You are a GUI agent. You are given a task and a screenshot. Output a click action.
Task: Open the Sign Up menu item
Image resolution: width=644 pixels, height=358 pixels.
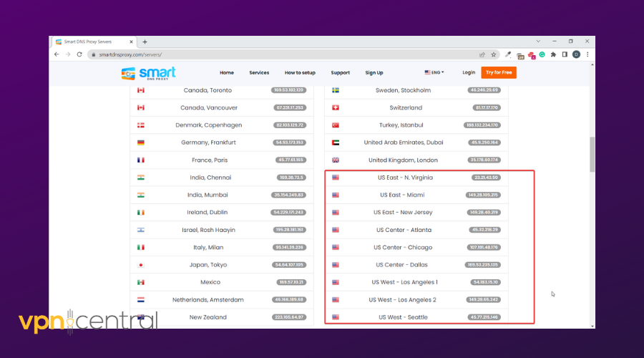pos(374,73)
